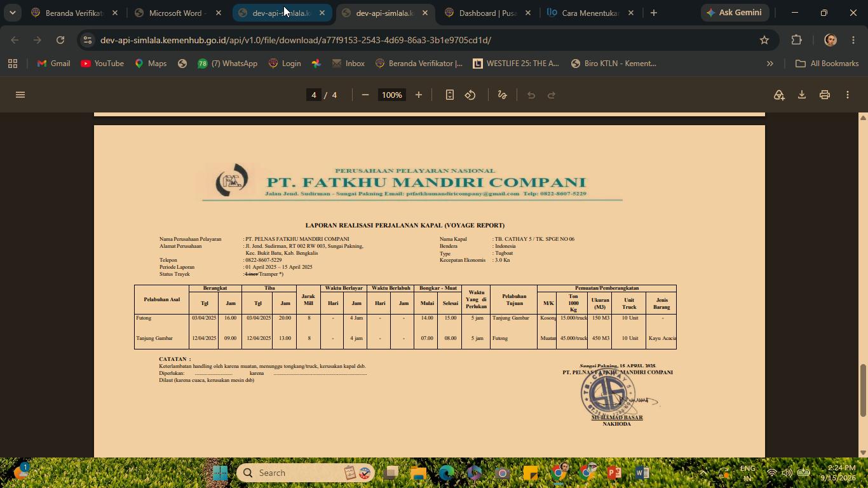
Task: Bookmark this page with star icon
Action: tap(764, 40)
